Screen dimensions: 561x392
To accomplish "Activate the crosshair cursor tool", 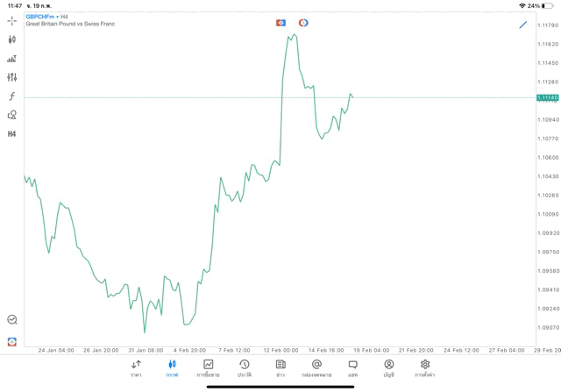I will pyautogui.click(x=12, y=20).
